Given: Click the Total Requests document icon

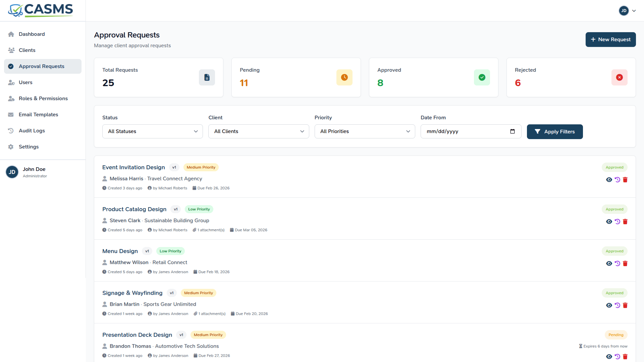Looking at the screenshot, I should 207,77.
